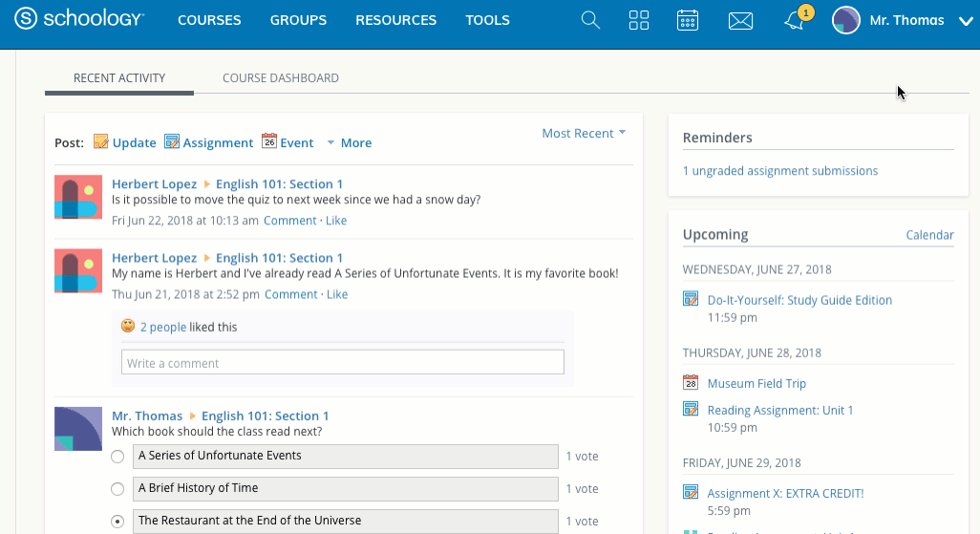
Task: Click Herbert Lopez avatar on favorite book post
Action: [x=78, y=270]
